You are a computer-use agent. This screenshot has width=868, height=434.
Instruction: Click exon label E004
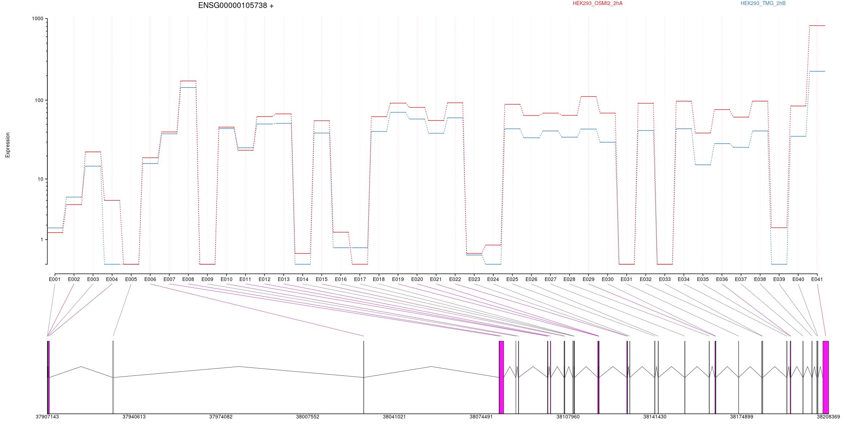point(112,279)
